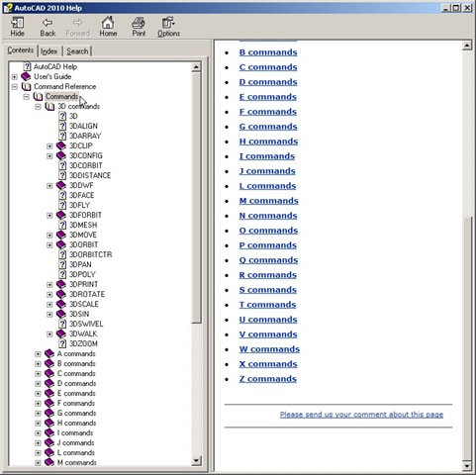Click the F commands book icon

point(49,403)
